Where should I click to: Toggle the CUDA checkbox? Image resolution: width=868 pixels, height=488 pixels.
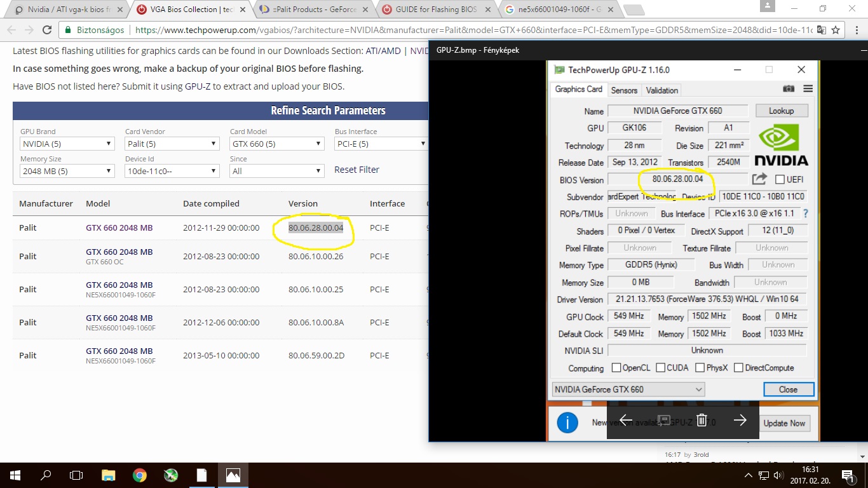(660, 367)
